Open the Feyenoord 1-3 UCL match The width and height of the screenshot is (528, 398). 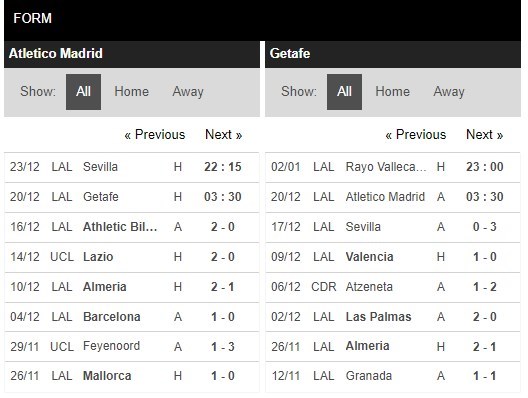coord(132,346)
